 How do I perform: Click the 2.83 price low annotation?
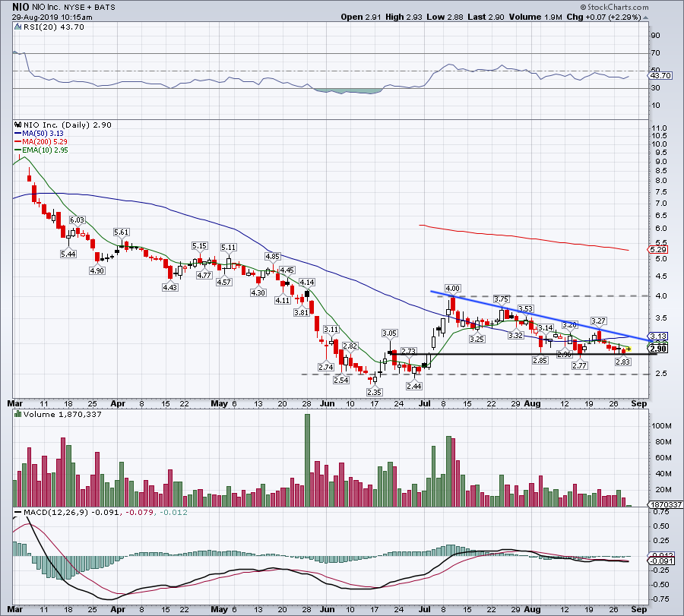pos(623,362)
